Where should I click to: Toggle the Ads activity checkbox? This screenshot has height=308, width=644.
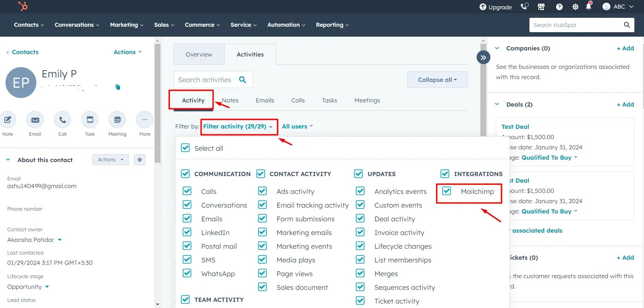pos(262,191)
